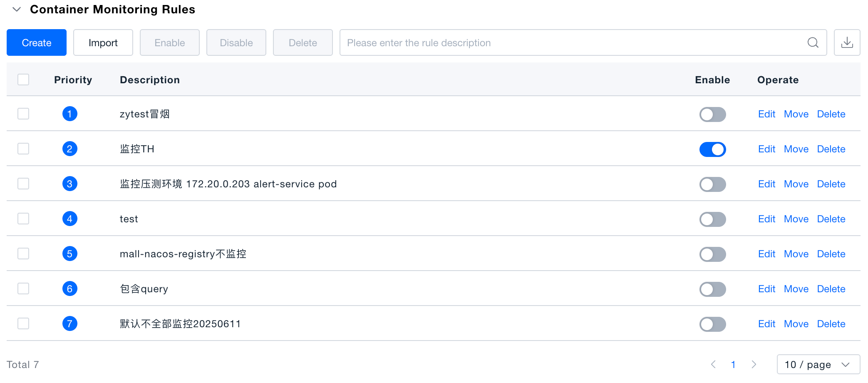
Task: Check the mall-nacos-registry row checkbox
Action: tap(23, 254)
